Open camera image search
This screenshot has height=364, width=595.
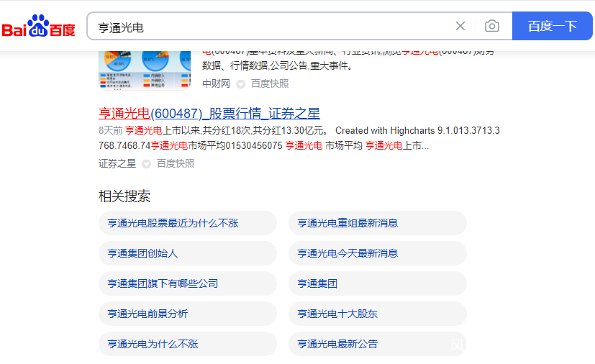coord(492,26)
